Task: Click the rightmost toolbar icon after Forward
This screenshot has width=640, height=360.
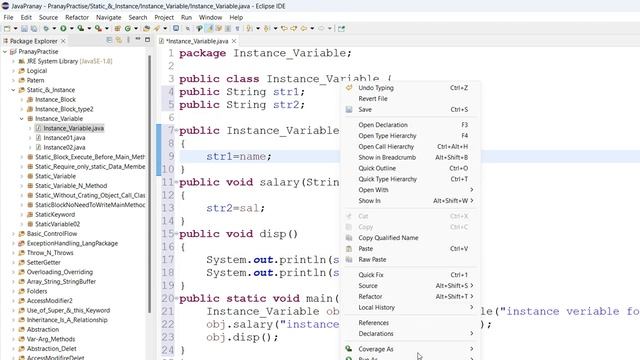Action: point(341,29)
